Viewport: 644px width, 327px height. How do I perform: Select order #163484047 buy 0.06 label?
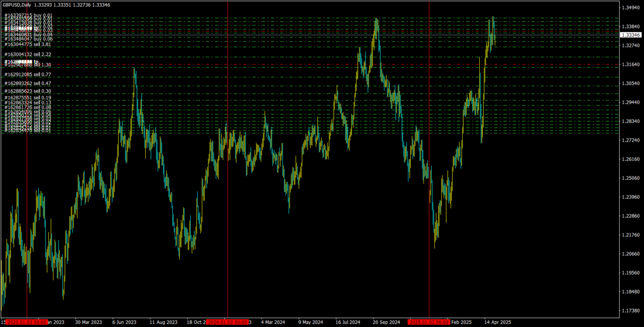[x=28, y=39]
